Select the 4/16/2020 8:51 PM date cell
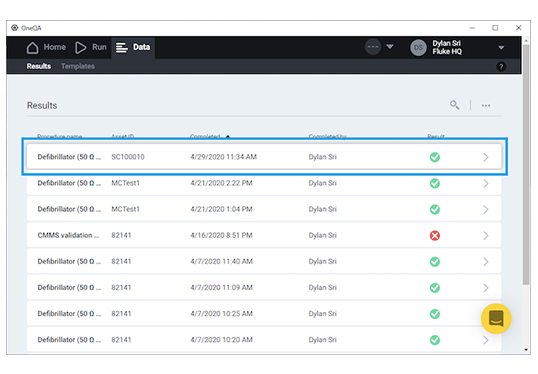 221,235
